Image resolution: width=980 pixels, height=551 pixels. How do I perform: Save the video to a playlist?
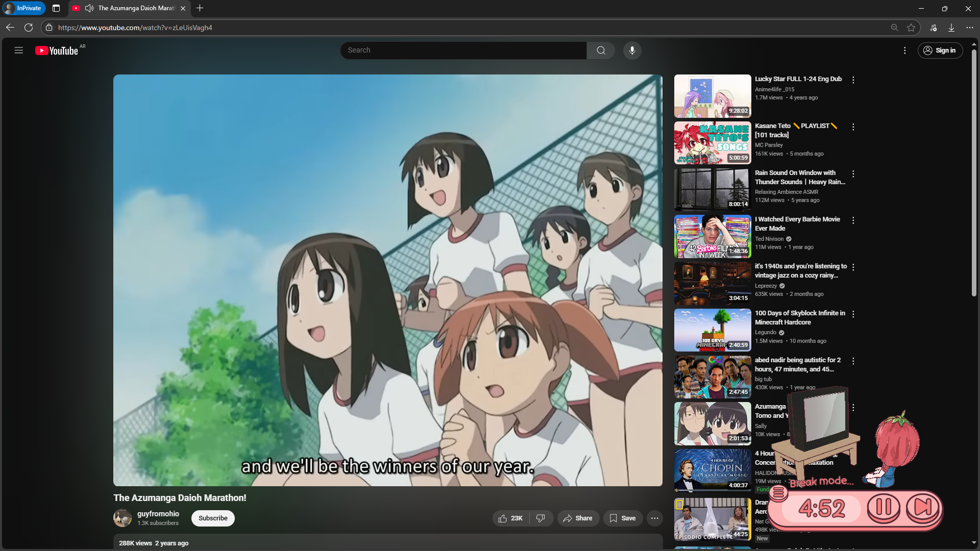pyautogui.click(x=623, y=518)
